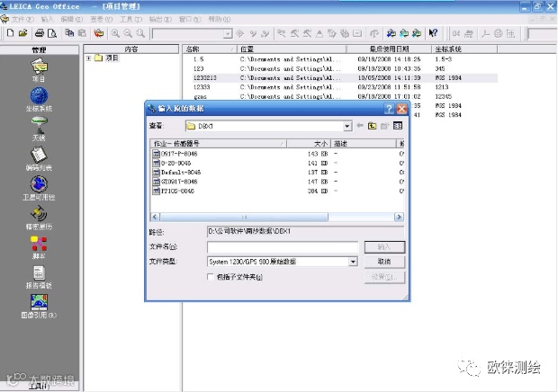Screen dimensions: 558x392
Task: Click the context help arrow-question toolbar icon
Action: tap(433, 33)
